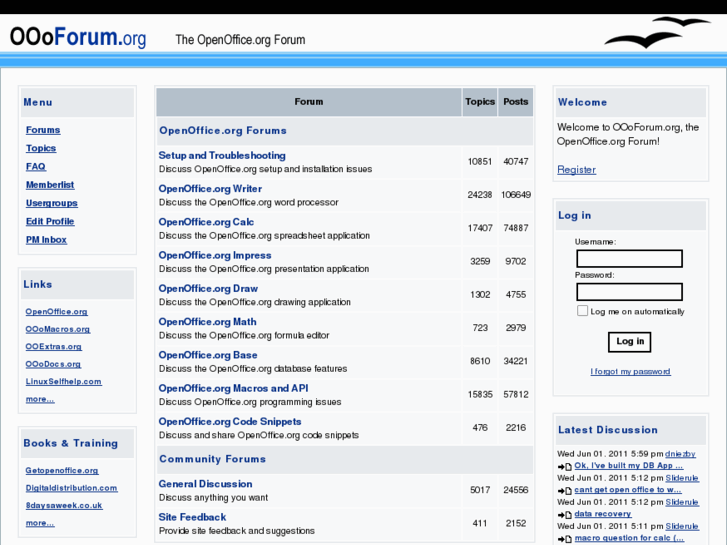Visit 8daysaweek.co.uk link

(64, 506)
